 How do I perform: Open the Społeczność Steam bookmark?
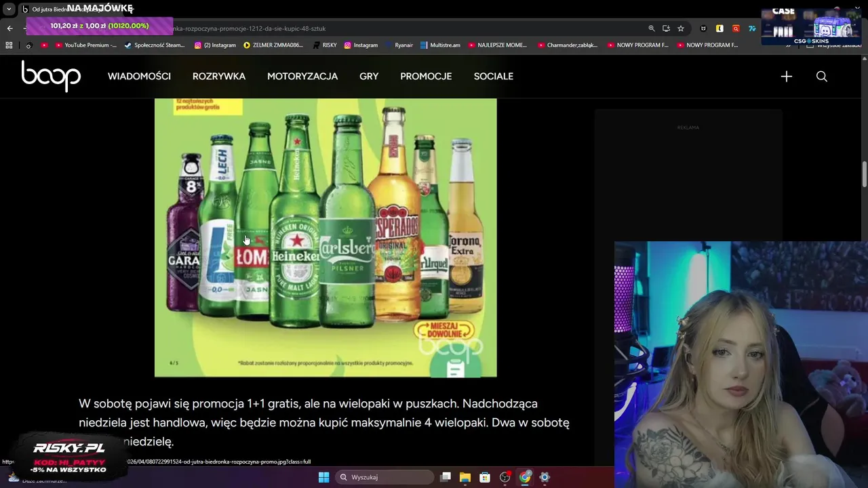pos(155,45)
